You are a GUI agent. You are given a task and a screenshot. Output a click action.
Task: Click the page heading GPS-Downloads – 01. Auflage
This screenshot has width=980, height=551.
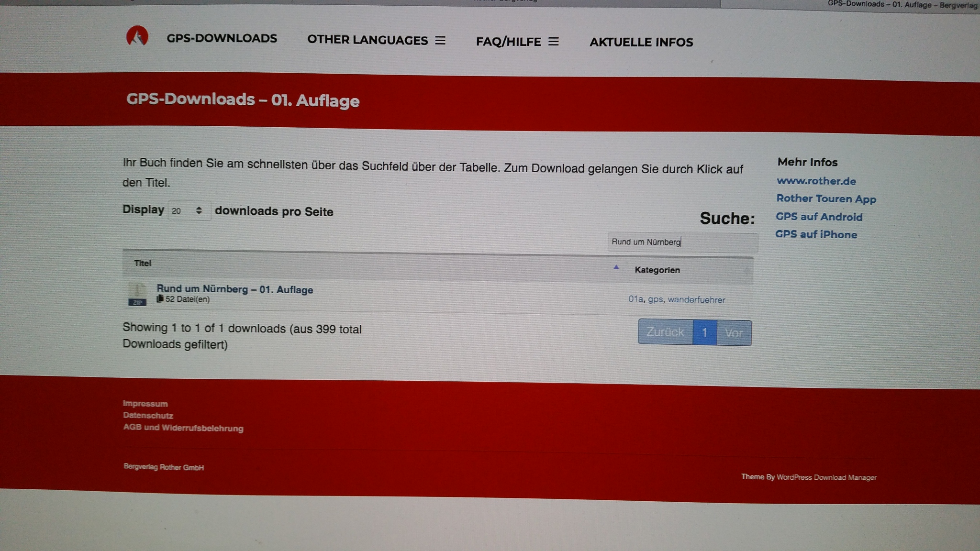point(243,99)
